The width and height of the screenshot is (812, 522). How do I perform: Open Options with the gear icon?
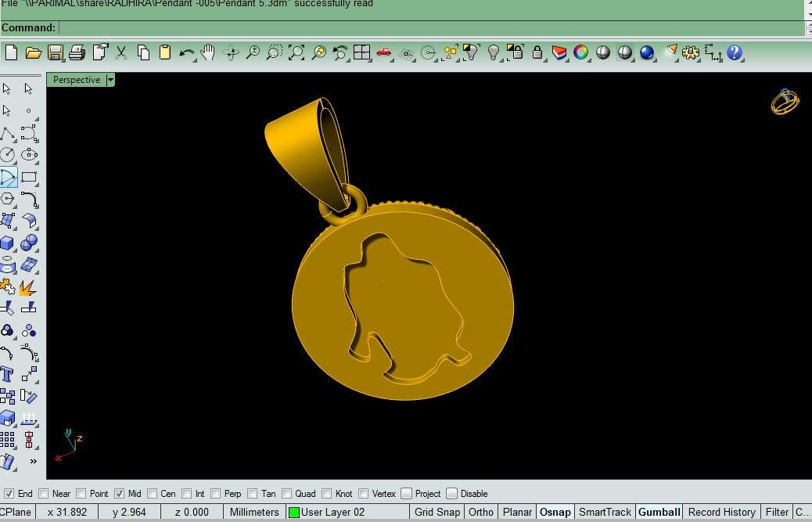690,52
